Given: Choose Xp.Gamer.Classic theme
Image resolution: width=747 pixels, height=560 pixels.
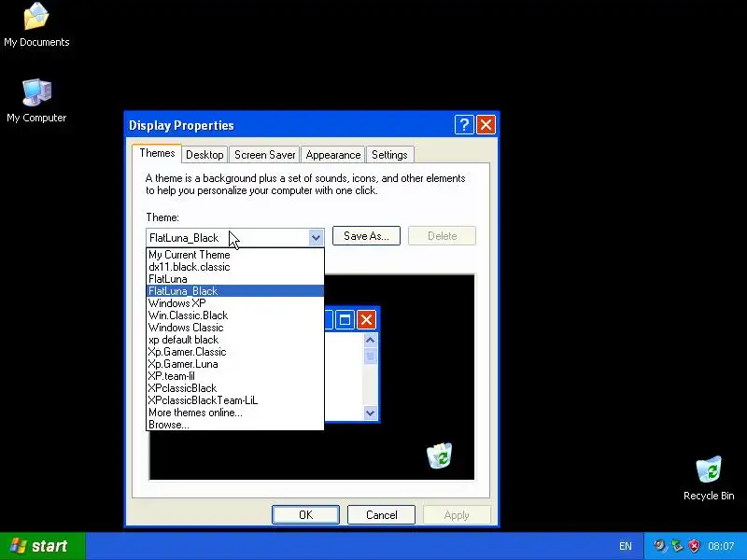Looking at the screenshot, I should pyautogui.click(x=235, y=352).
